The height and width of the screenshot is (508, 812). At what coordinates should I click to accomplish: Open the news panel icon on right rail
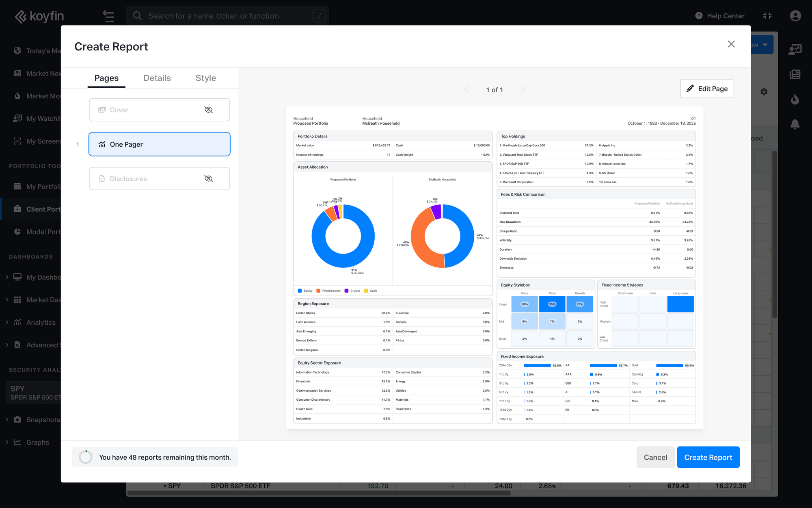795,74
